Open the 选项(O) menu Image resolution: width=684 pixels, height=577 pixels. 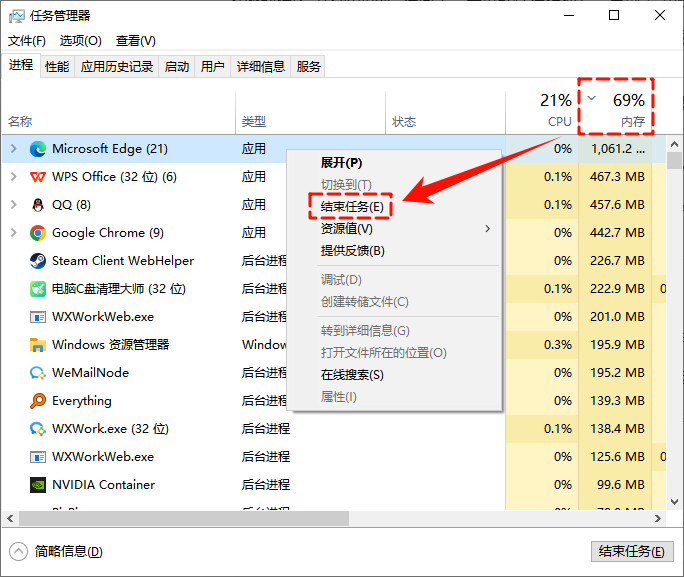(81, 41)
